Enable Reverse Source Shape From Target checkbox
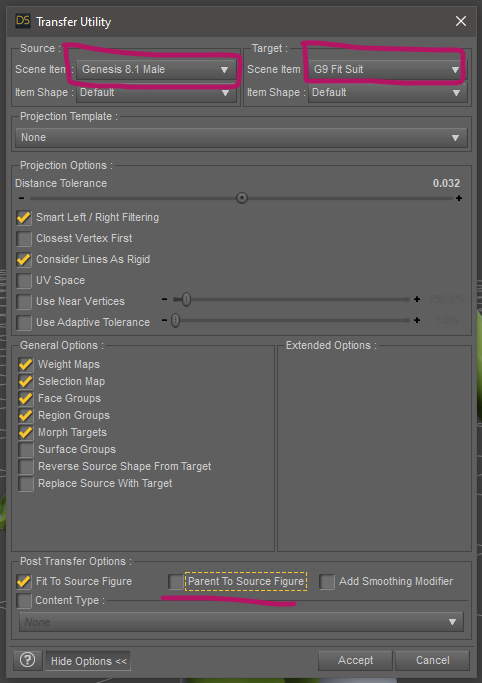Viewport: 482px width, 683px height. point(26,466)
